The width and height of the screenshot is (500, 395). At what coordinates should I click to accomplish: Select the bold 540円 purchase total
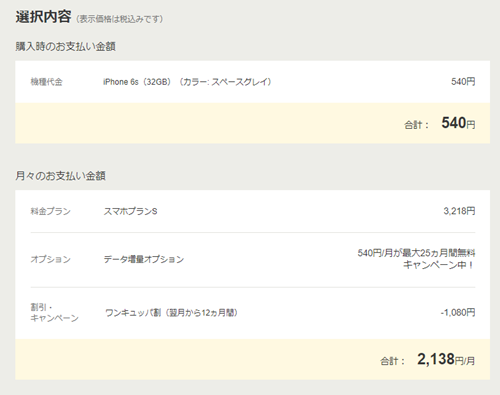458,123
